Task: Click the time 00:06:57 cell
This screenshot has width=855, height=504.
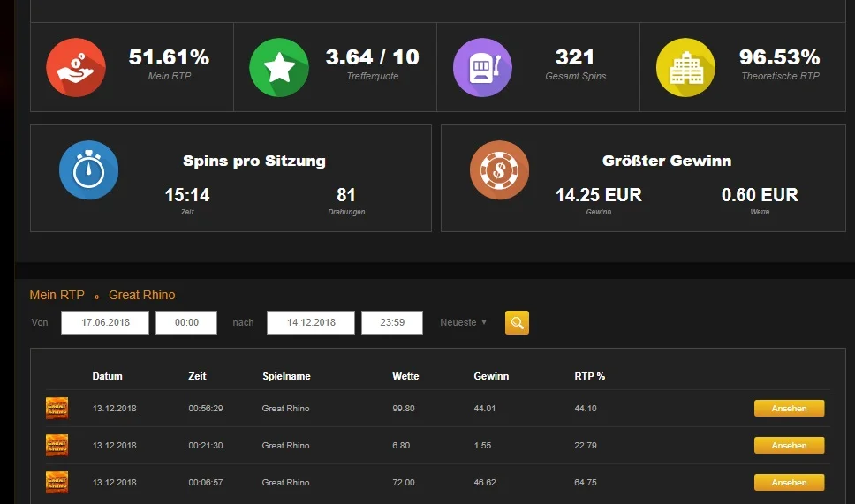Action: 206,482
